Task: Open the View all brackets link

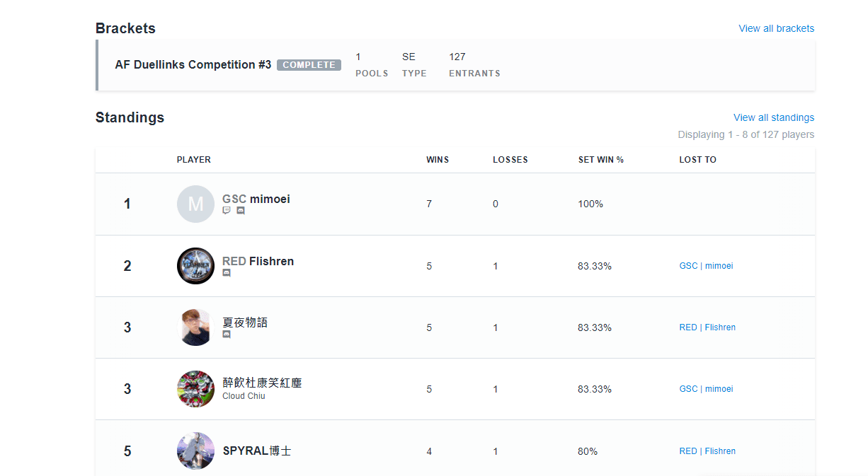Action: coord(776,29)
